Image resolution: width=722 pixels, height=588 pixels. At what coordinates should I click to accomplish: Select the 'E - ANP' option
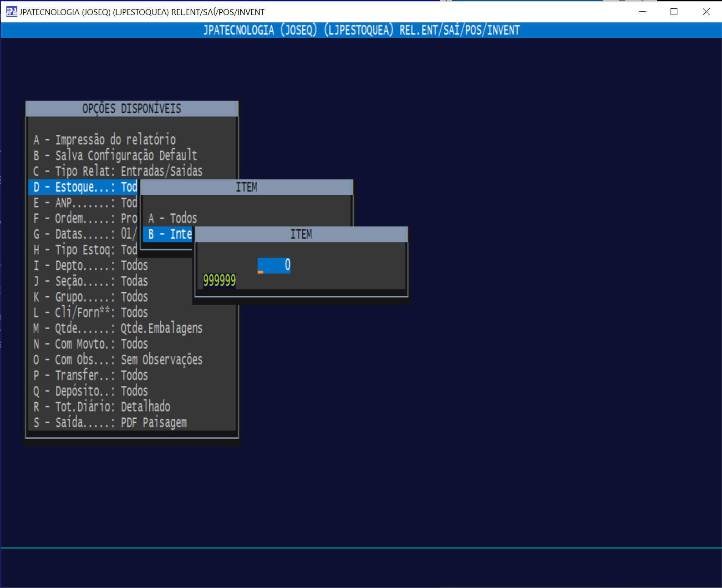coord(84,203)
